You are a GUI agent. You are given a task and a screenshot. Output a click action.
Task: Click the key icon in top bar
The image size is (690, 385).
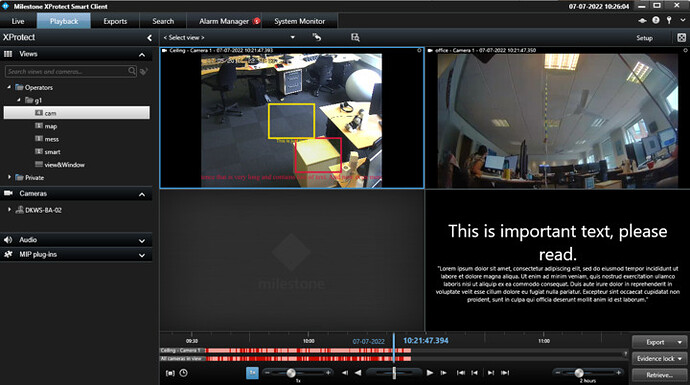coord(669,20)
